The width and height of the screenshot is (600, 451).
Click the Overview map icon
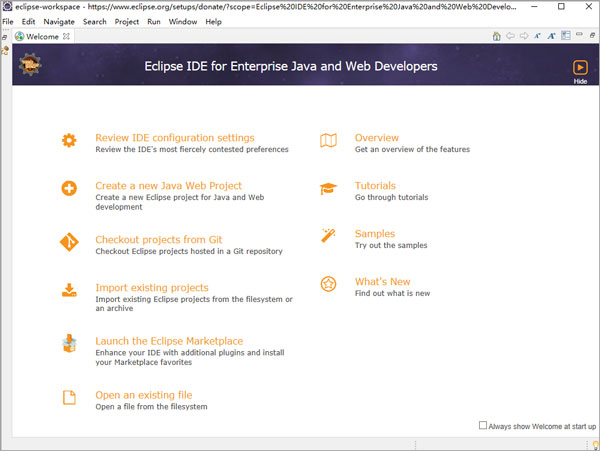pos(328,140)
